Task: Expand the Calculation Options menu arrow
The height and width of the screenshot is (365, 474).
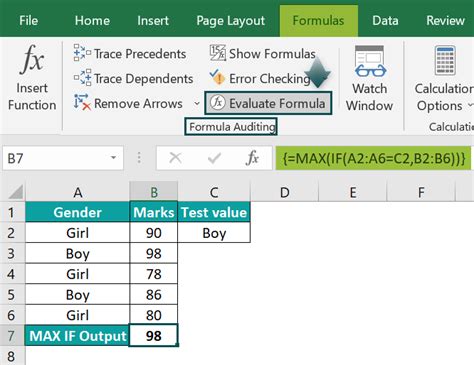Action: click(470, 105)
